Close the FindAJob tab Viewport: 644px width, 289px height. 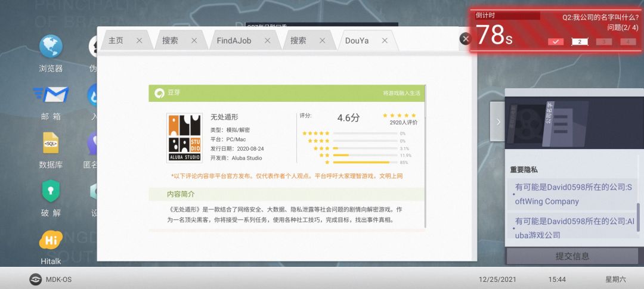coord(267,41)
